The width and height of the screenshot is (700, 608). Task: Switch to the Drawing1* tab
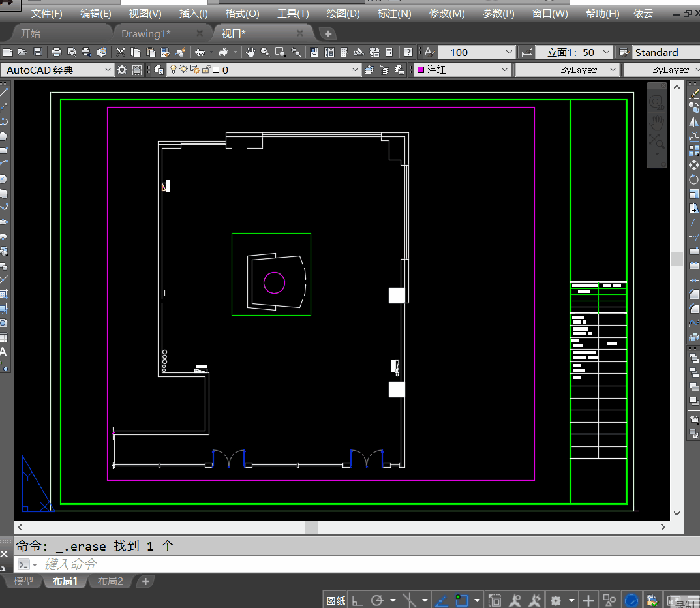click(x=146, y=33)
